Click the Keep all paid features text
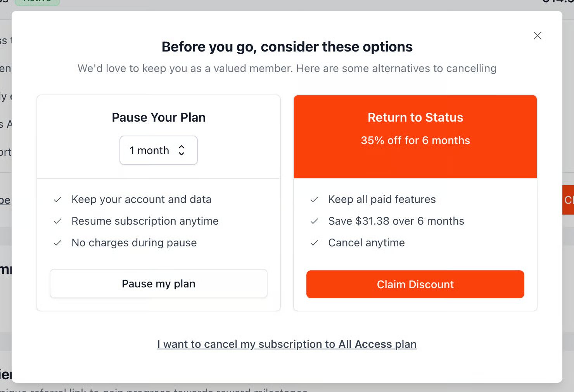This screenshot has width=574, height=392. coord(382,199)
